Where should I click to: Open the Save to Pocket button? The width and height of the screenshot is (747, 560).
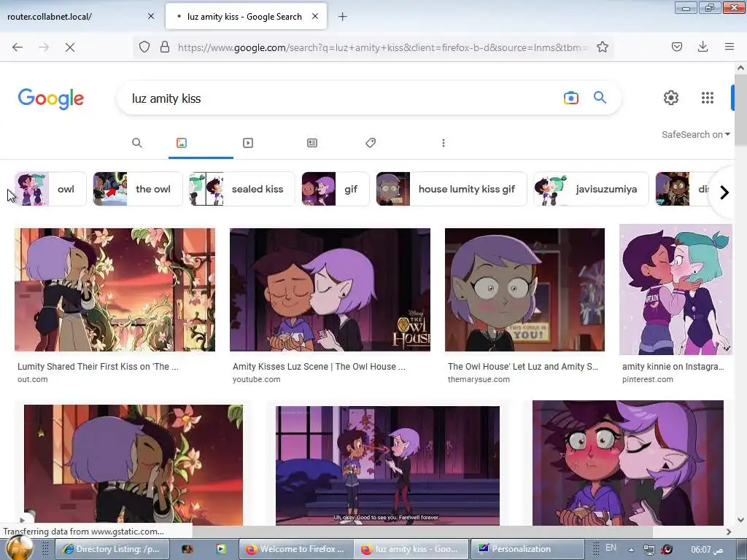click(x=677, y=47)
